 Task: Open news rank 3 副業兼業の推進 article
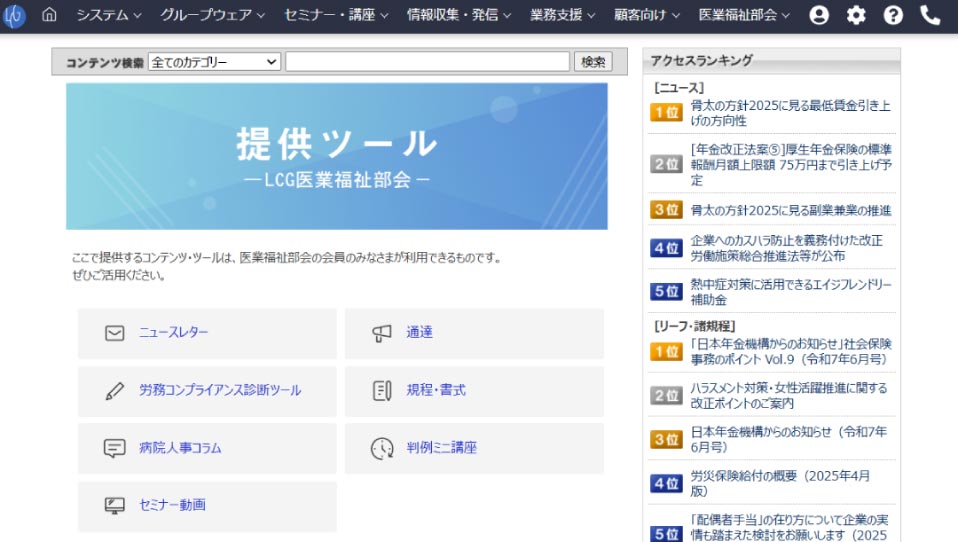[791, 211]
